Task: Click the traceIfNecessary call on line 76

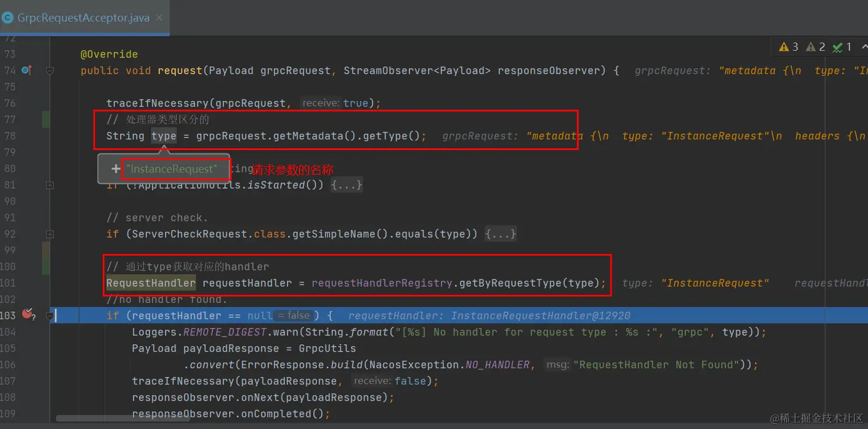Action: coord(157,103)
